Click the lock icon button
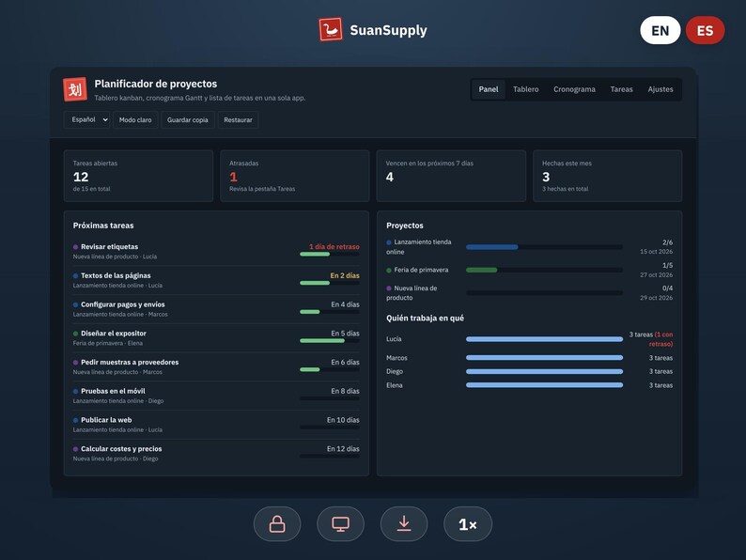 277,524
